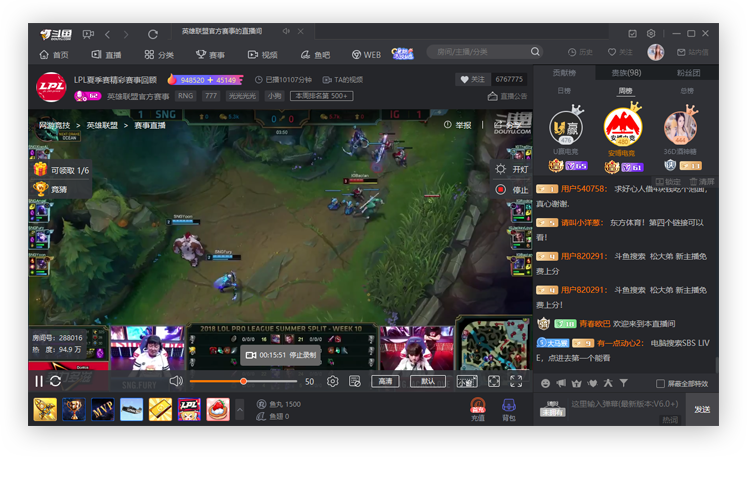
Task: Send the golden rocket gift
Action: click(x=45, y=409)
